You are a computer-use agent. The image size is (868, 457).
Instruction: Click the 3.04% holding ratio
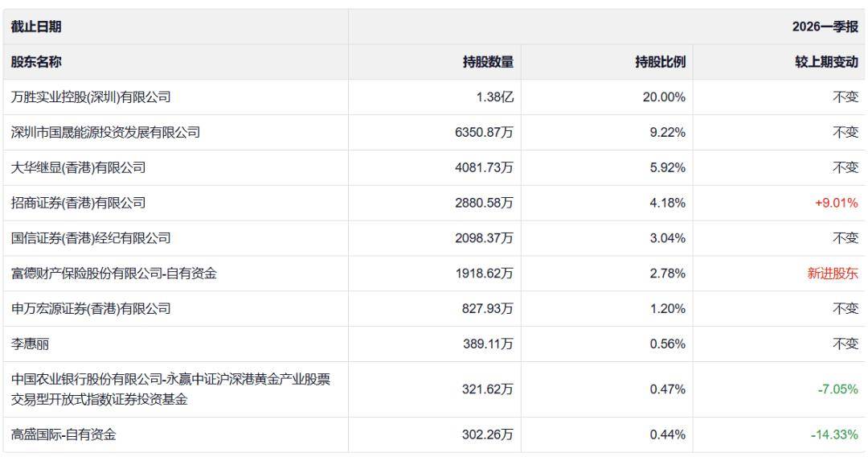668,238
